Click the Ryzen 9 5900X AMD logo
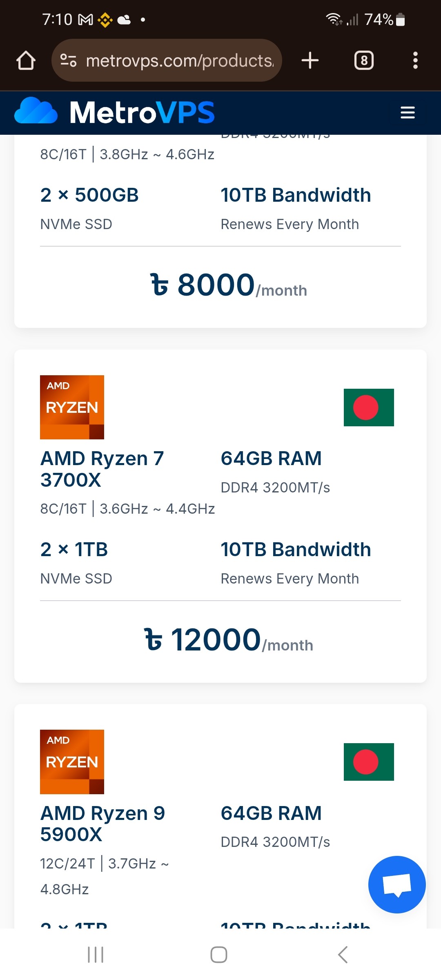441x980 pixels. coord(72,762)
